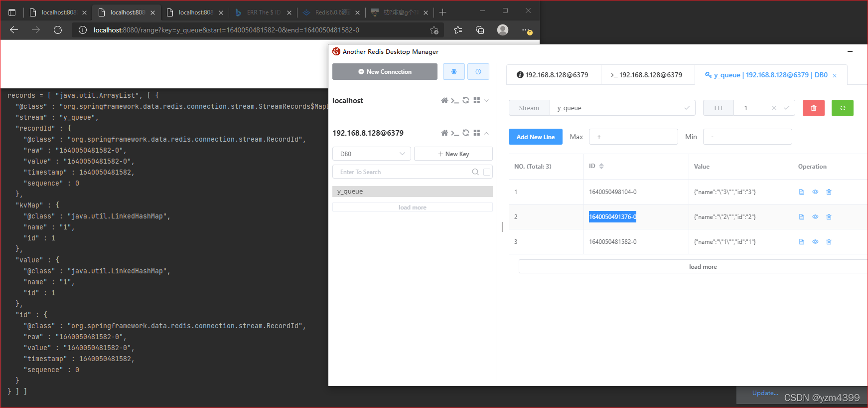
Task: Close the y_queue key tab
Action: (835, 76)
